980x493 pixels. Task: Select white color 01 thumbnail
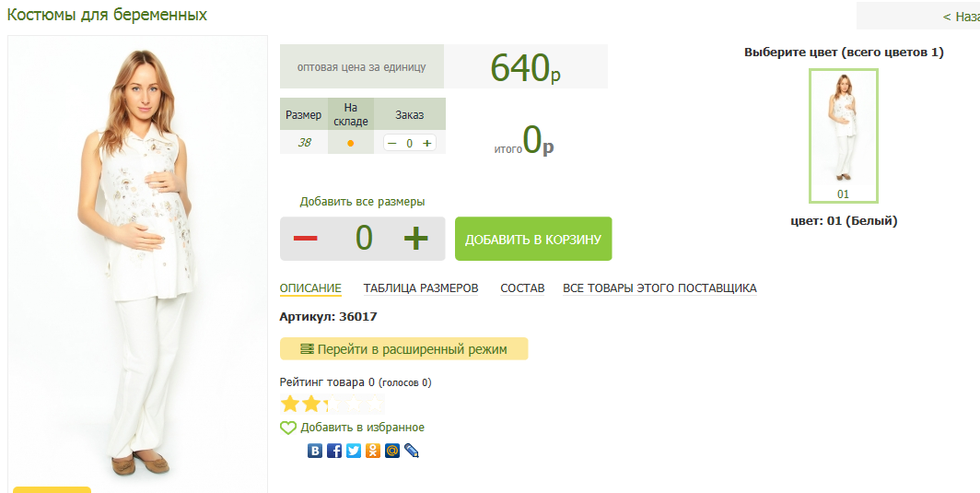[843, 135]
